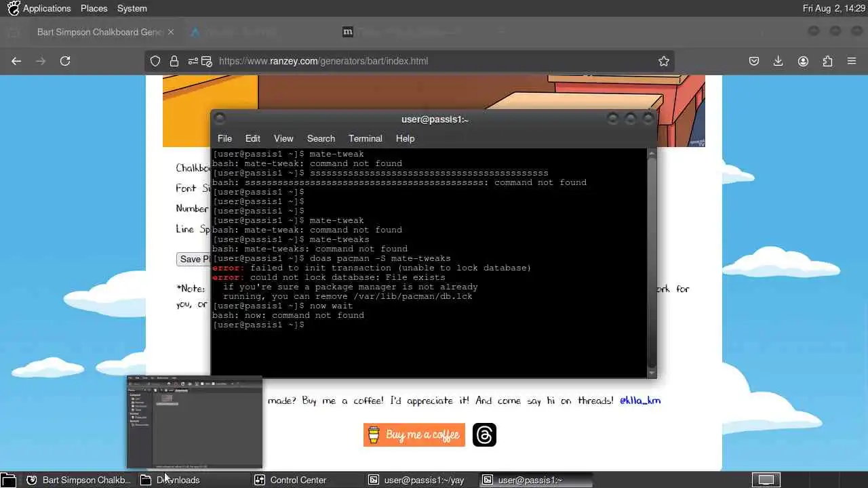Click the active user@passis1:~ taskbar entry

coord(536,480)
